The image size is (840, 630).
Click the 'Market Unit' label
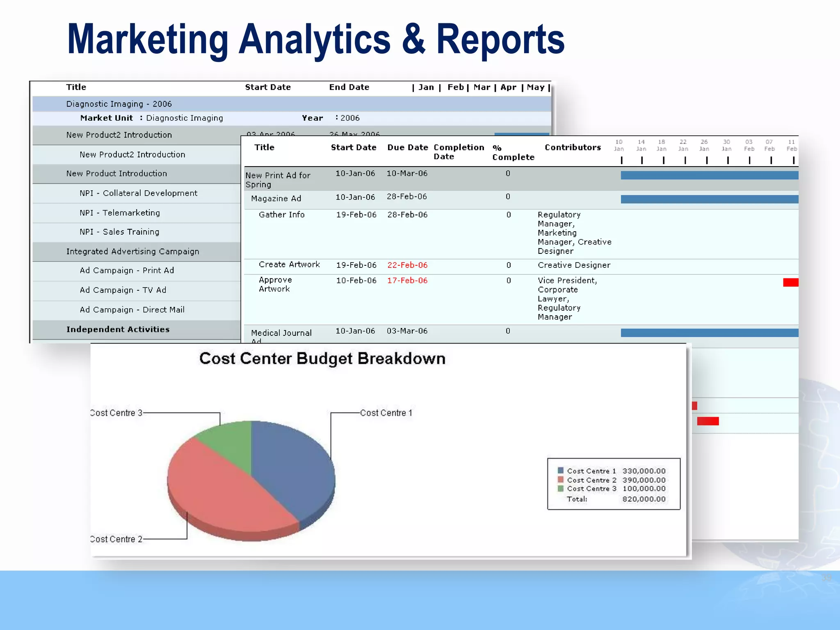[107, 118]
